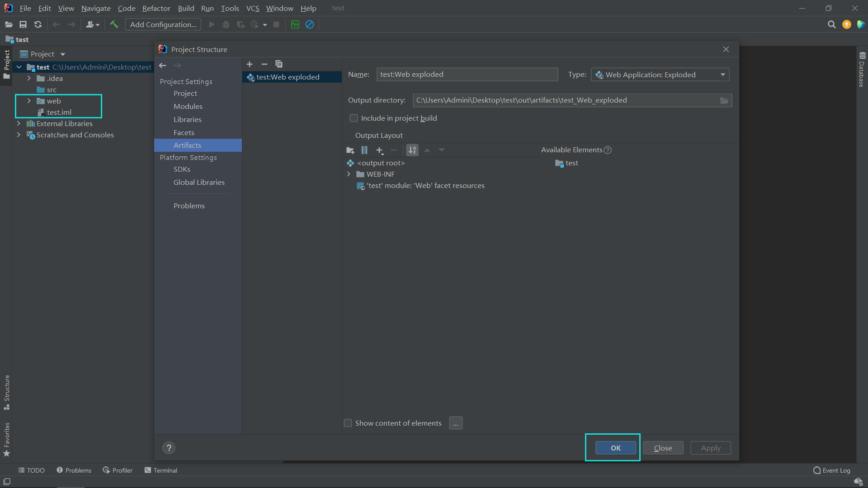
Task: Open the Database side panel
Action: click(862, 70)
